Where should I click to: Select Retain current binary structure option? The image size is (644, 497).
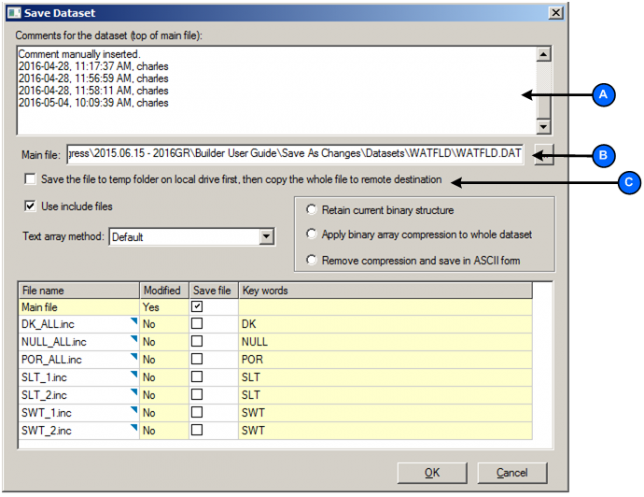(313, 211)
